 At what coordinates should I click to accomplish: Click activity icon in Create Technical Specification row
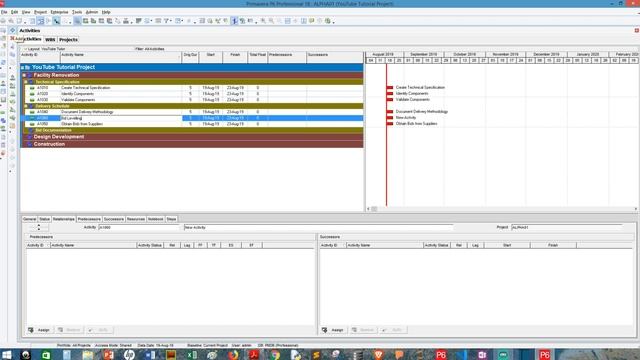(32, 88)
